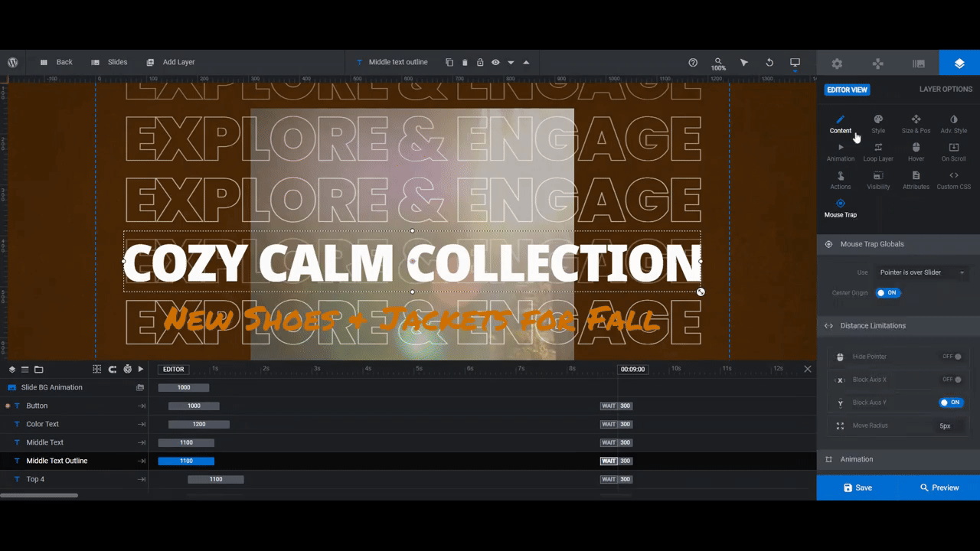Click the timeline list view icon
Viewport: 980px width, 551px height.
(x=24, y=369)
